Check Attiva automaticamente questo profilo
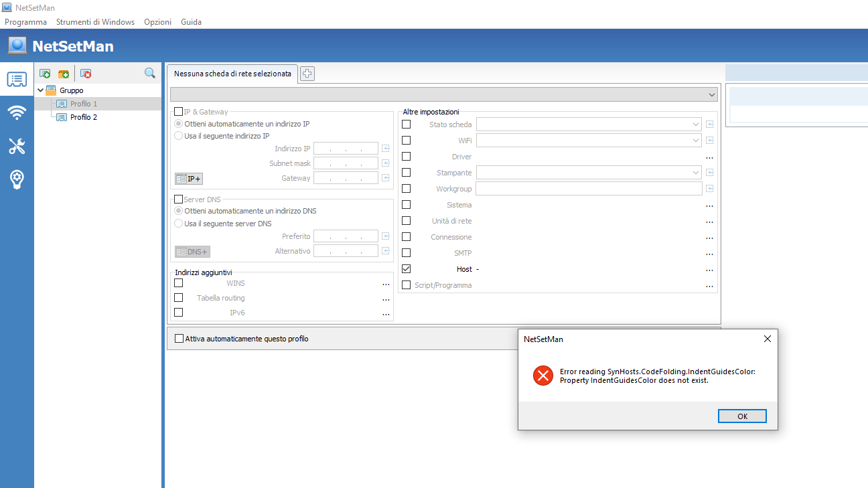868x488 pixels. [179, 339]
